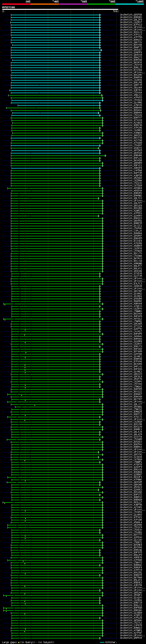Click the cyan alignment bar for UniRef100_B6STX9

[x=56, y=138]
